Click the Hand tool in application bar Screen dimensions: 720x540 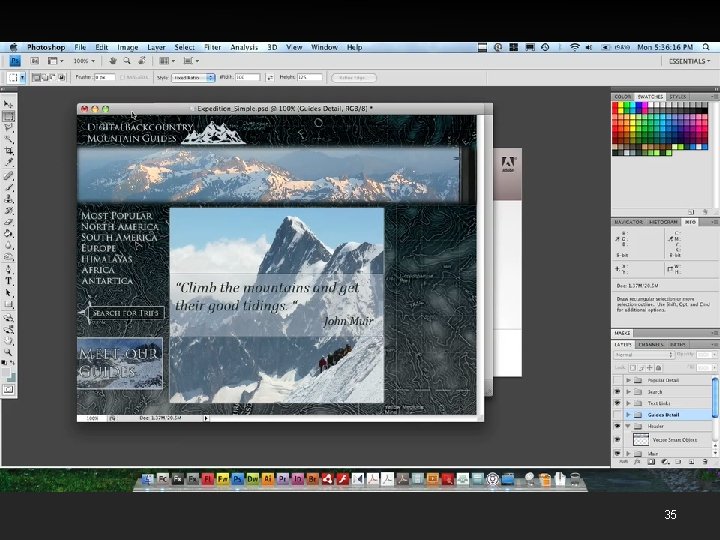point(112,61)
